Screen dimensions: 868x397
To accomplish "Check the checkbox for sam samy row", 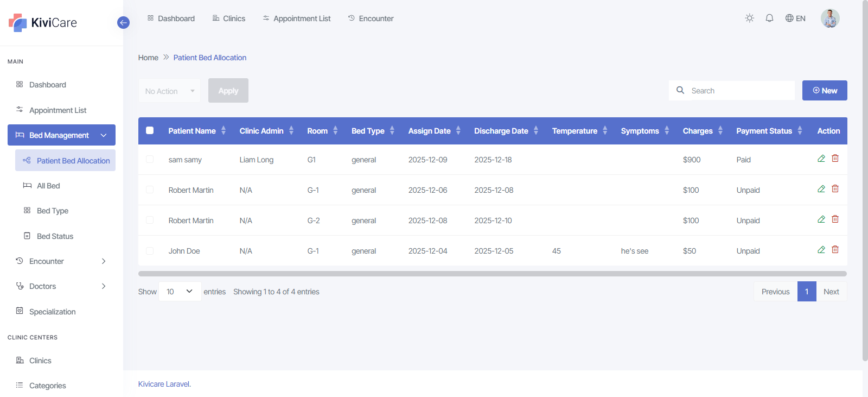I will point(150,159).
